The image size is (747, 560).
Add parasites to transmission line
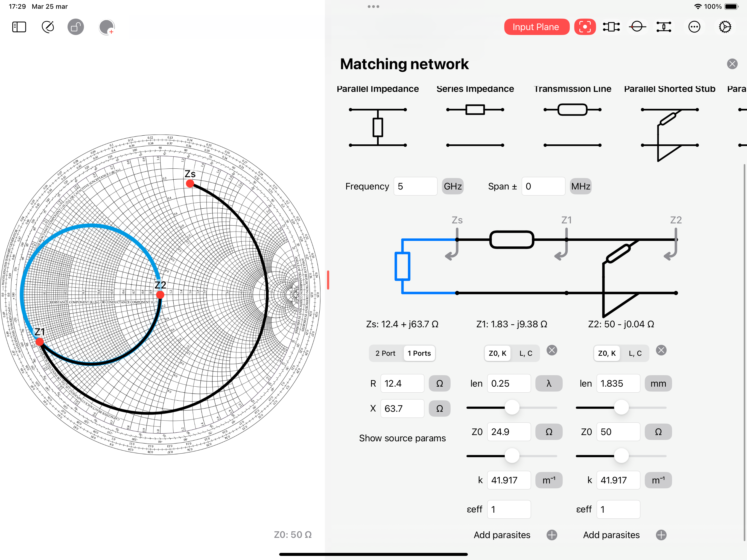point(552,535)
